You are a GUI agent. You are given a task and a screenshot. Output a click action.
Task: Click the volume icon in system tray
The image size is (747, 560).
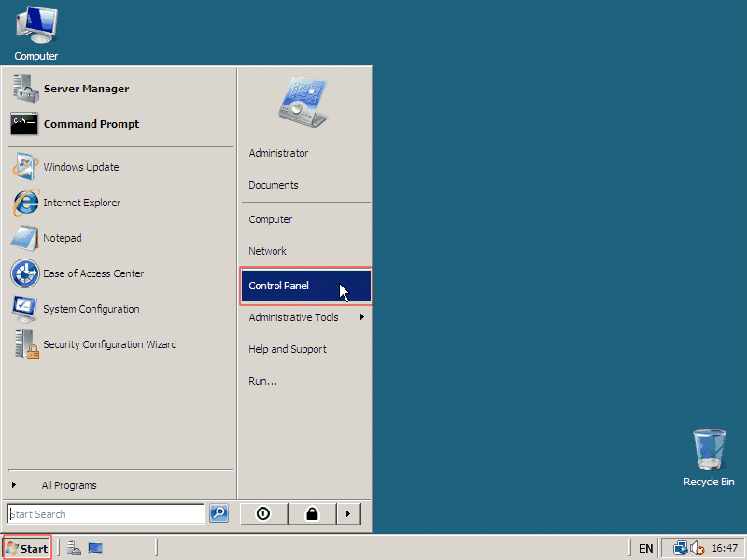coord(697,548)
